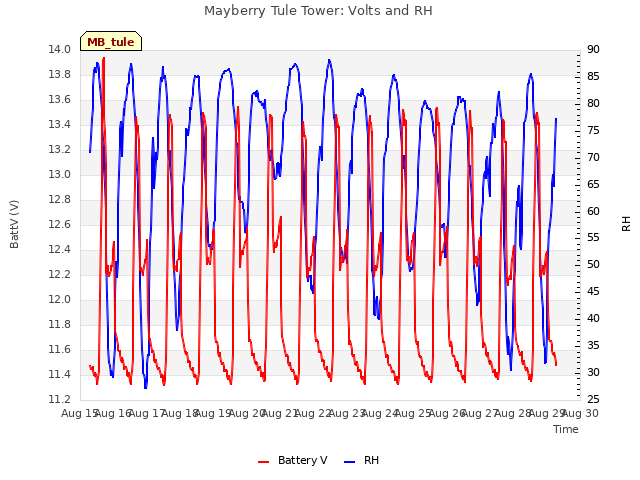
Task: Click the '11.2' left axis tick label
Action: pyautogui.click(x=59, y=399)
